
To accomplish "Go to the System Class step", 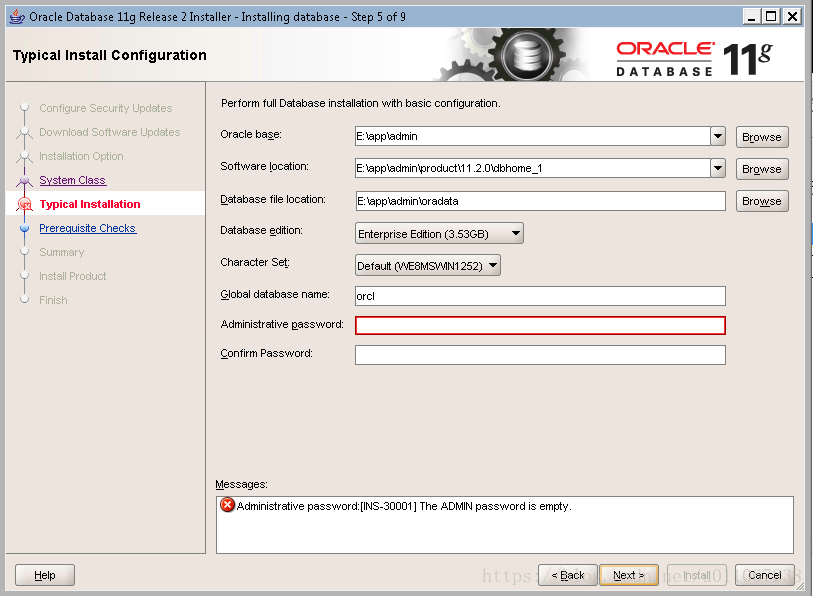I will [73, 180].
